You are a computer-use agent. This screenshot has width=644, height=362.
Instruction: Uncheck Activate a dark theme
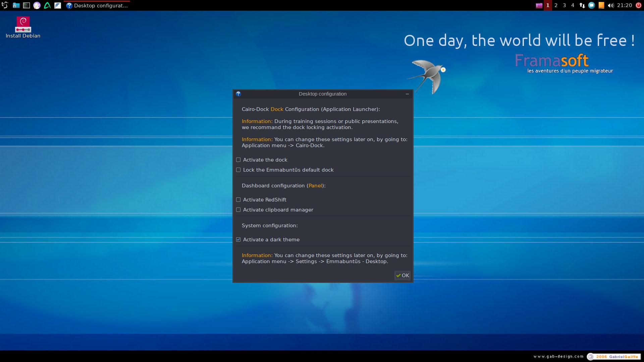[x=238, y=240]
